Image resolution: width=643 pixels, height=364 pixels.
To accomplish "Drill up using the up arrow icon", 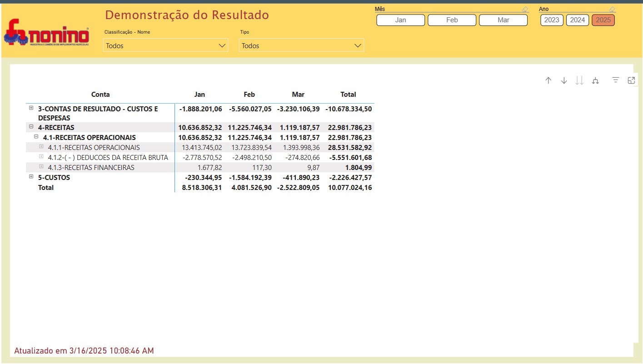I will 548,80.
